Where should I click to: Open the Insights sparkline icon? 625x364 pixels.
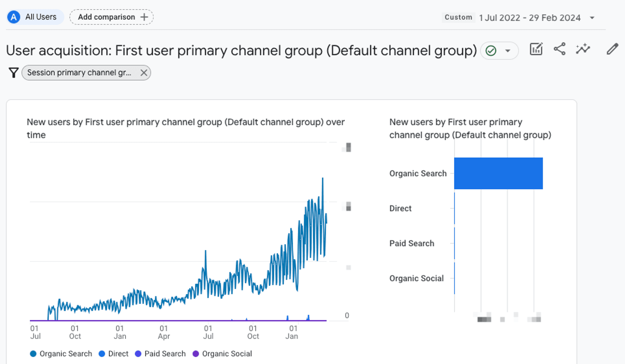click(x=583, y=49)
